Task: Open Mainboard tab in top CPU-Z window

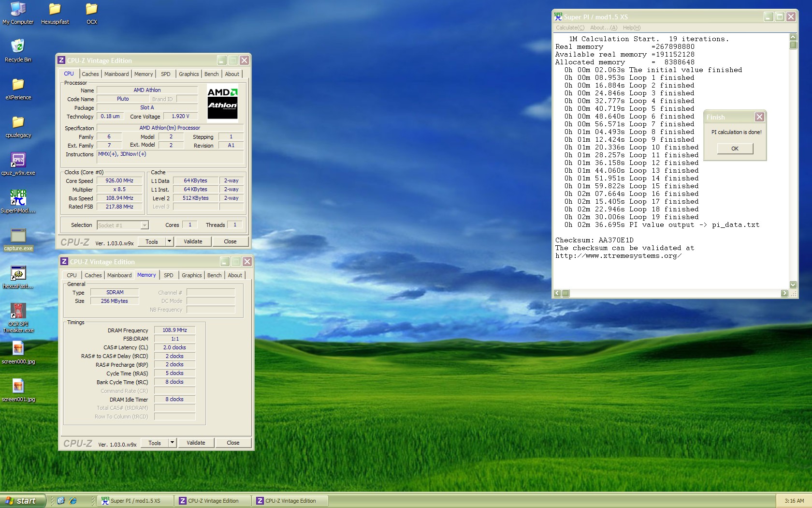Action: (x=116, y=74)
